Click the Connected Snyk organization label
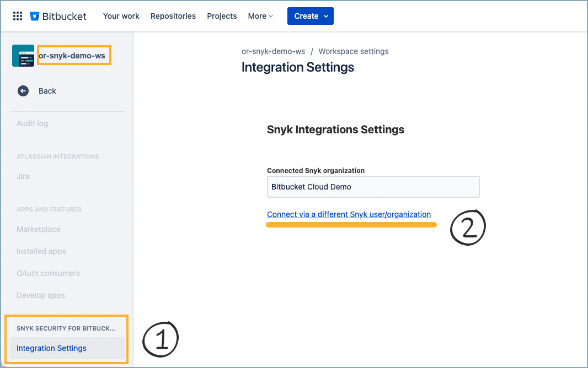This screenshot has width=588, height=368. click(x=316, y=171)
